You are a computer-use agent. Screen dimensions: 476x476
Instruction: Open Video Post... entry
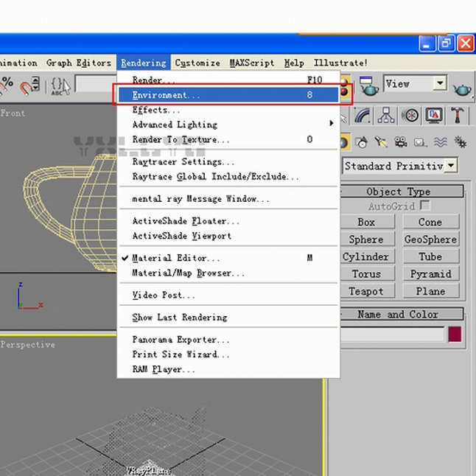point(228,295)
